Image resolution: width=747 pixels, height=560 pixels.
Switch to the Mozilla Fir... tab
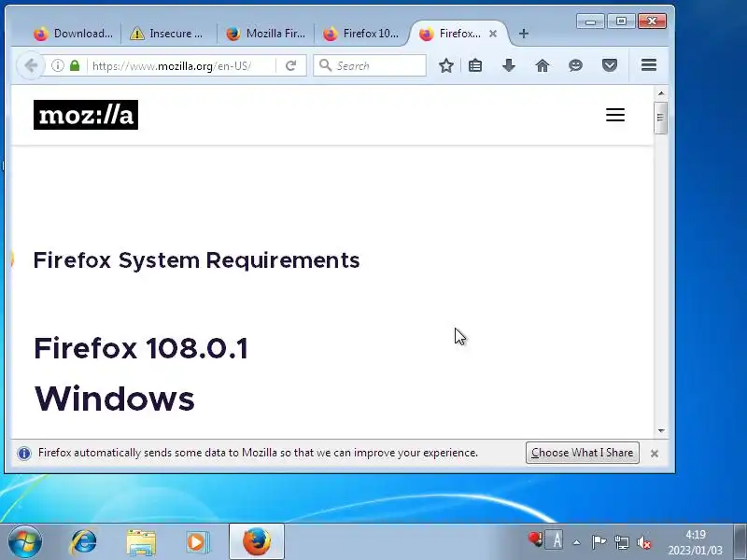tap(265, 34)
